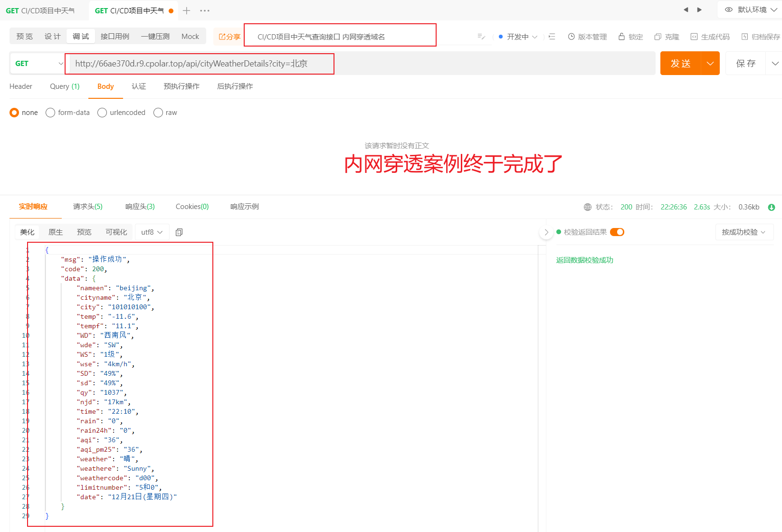This screenshot has height=532, width=782.
Task: Click the edit-note icon beside interface name
Action: click(481, 37)
